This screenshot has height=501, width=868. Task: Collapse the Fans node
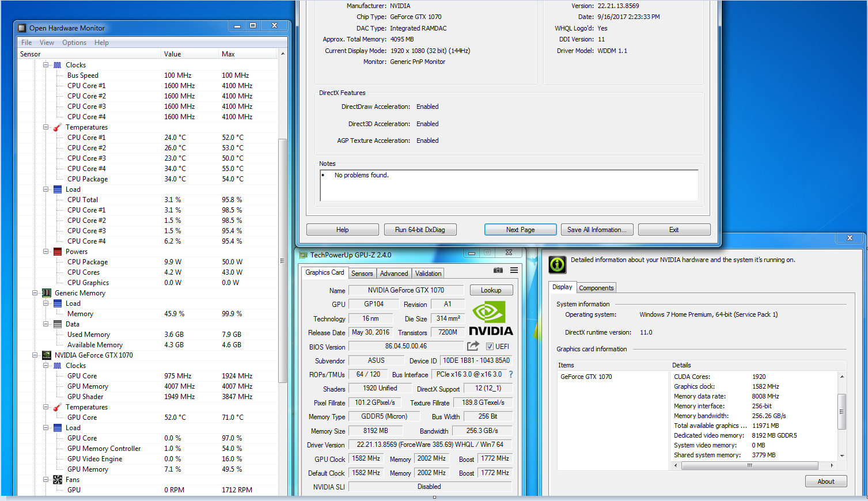point(46,480)
